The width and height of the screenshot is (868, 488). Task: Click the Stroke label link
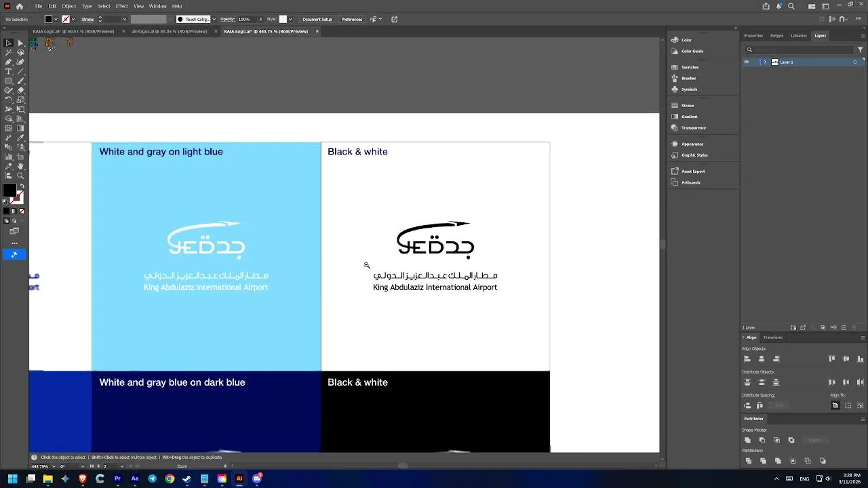tap(87, 19)
